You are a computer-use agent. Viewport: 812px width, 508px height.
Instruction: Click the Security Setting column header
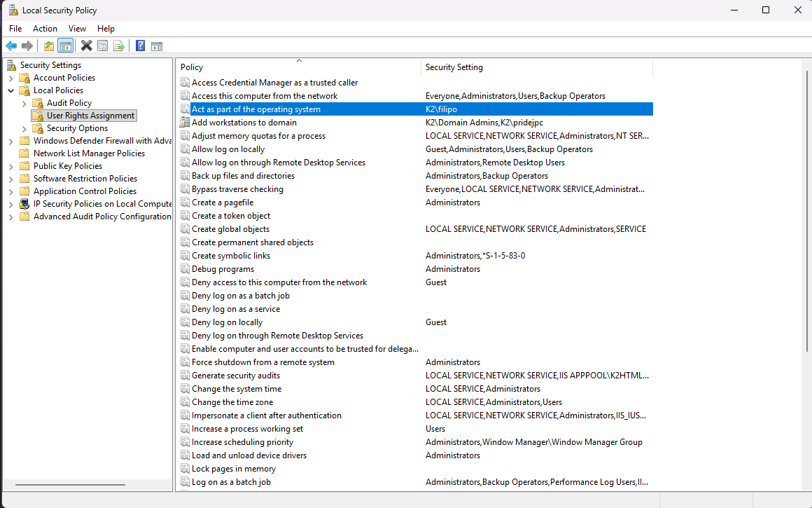coord(454,67)
